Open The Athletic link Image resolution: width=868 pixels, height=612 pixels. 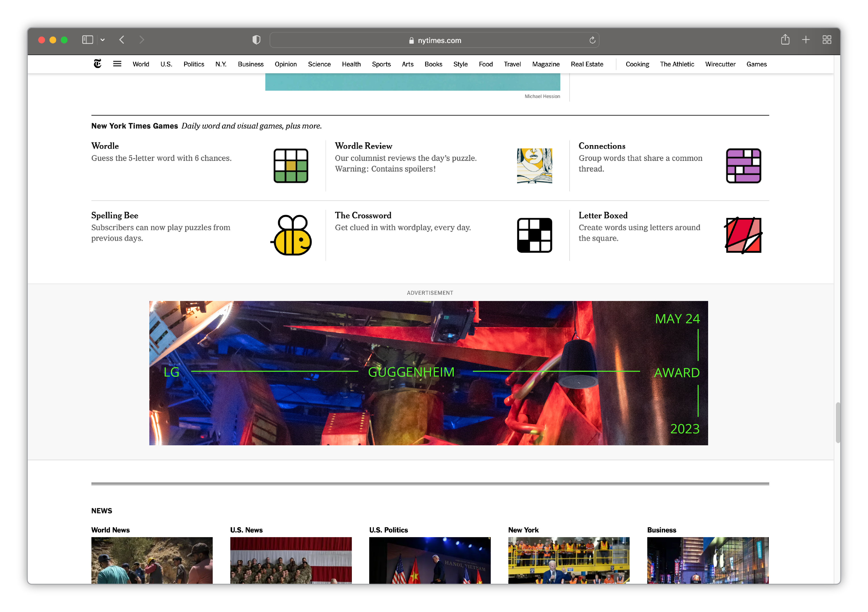[677, 64]
